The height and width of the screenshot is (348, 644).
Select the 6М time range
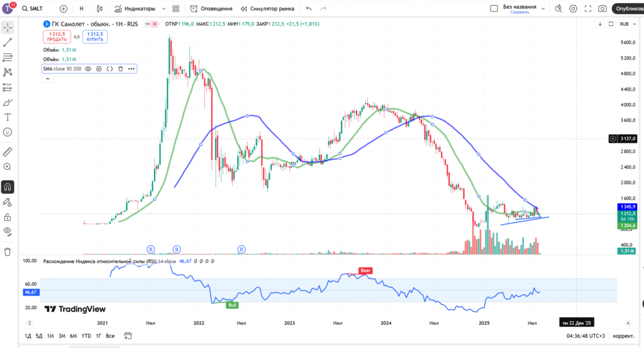pyautogui.click(x=73, y=335)
